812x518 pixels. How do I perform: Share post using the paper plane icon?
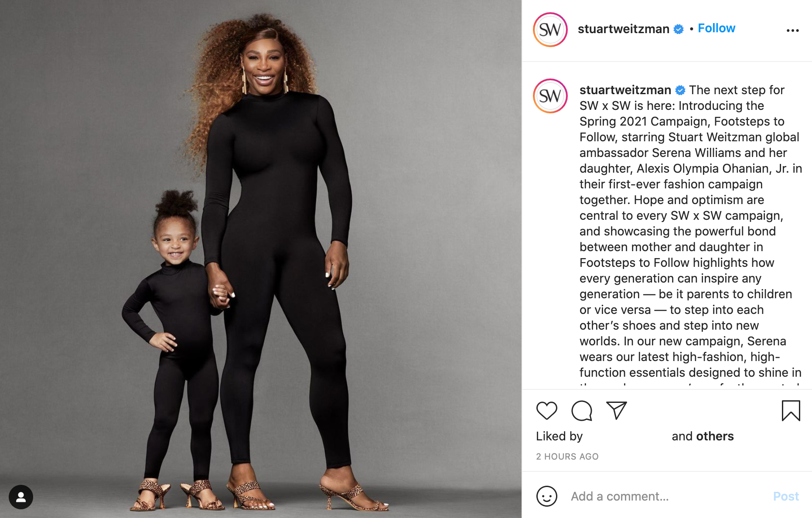(x=617, y=410)
